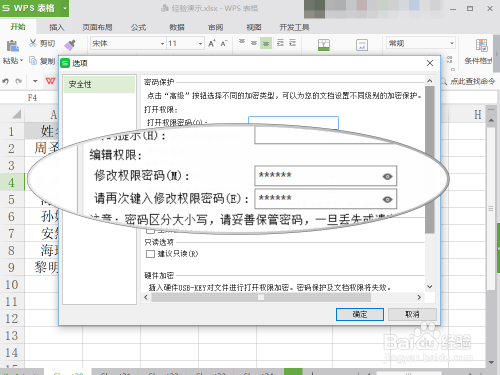
Task: Click right arrow of dialog horizontal scrollbar
Action: (419, 297)
